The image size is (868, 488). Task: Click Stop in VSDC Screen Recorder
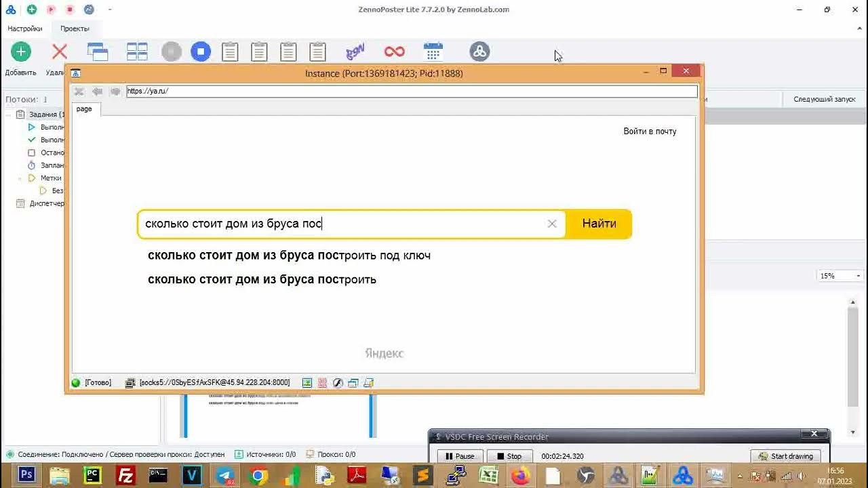pos(509,456)
